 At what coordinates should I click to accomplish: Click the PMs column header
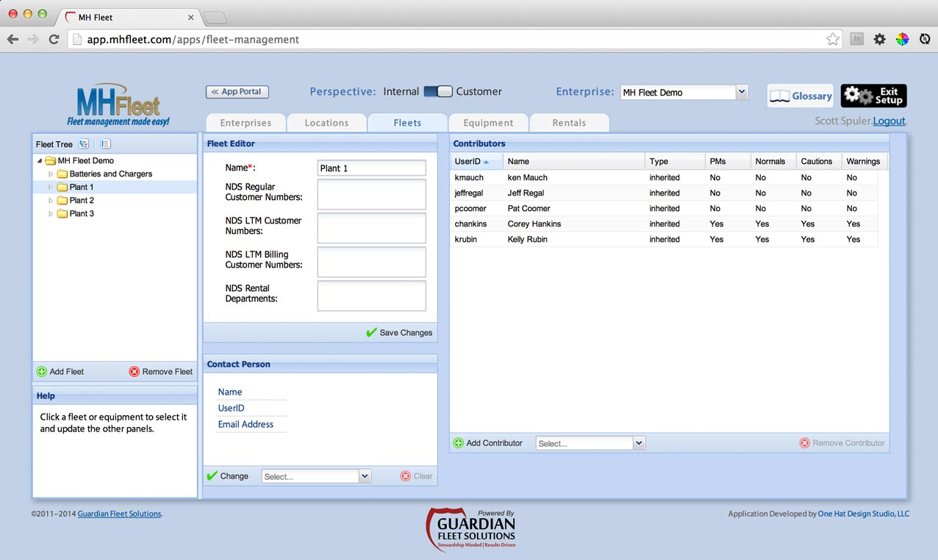[x=728, y=161]
